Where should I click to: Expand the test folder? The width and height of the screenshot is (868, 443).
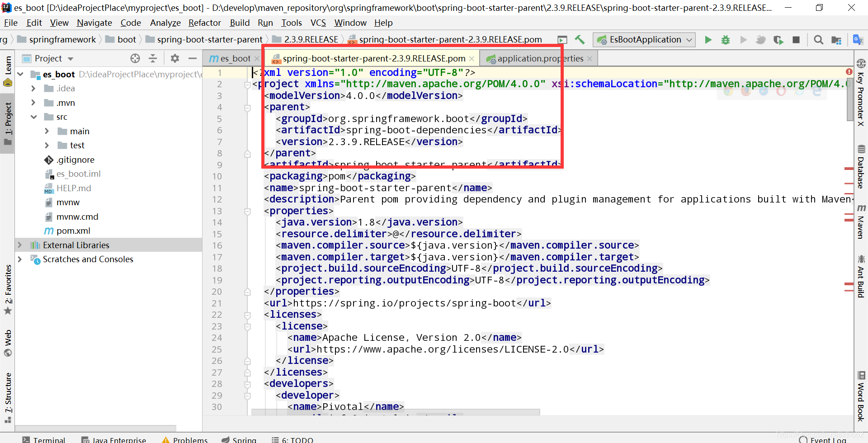[x=47, y=146]
